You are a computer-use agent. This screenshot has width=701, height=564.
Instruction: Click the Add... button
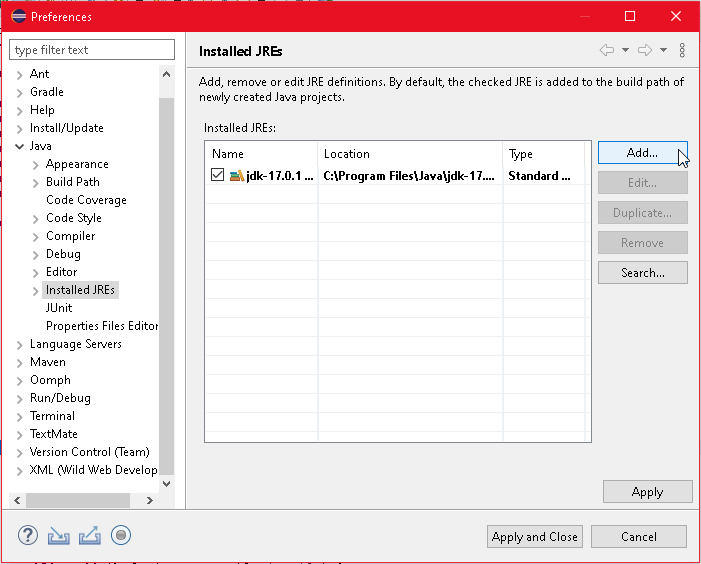642,153
